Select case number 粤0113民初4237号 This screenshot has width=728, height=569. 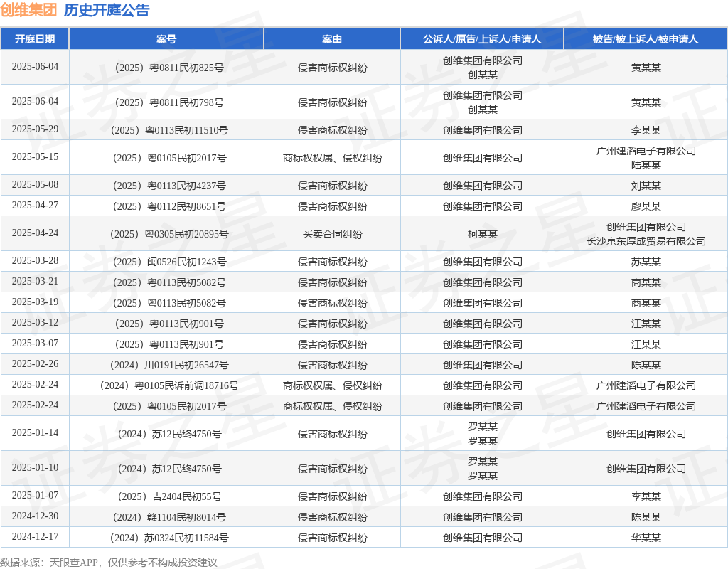pos(169,186)
